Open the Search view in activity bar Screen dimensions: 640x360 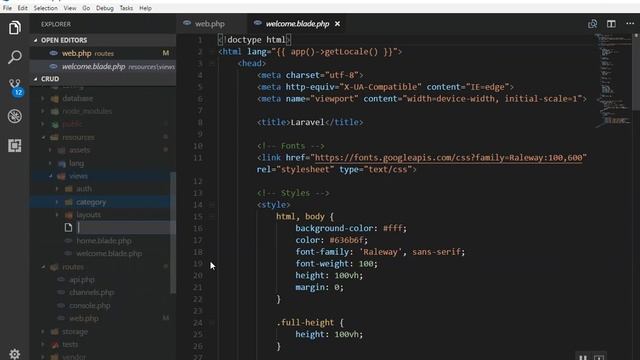[15, 57]
